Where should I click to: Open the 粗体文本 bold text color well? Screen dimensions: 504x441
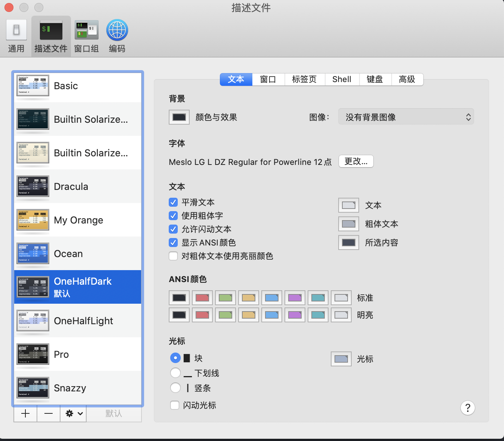pos(349,224)
